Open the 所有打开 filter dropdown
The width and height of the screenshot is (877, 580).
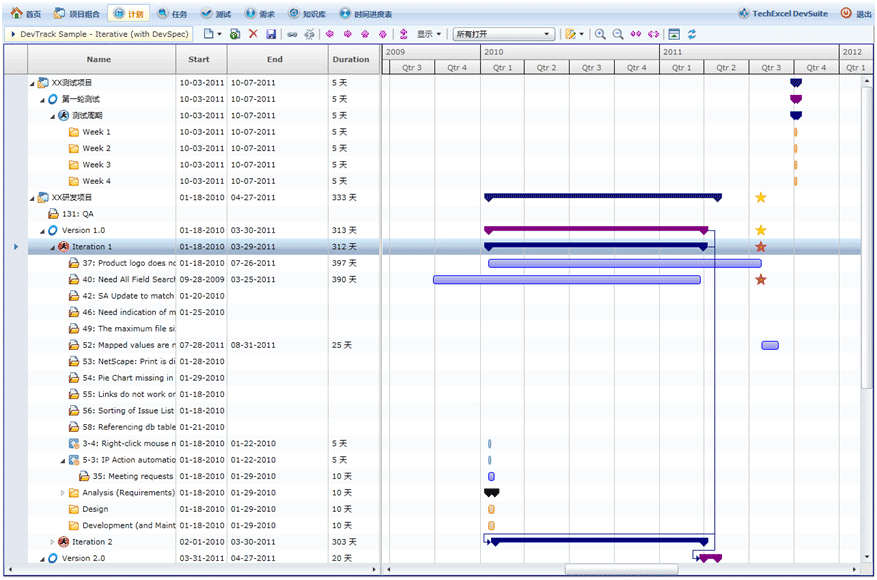[x=504, y=34]
